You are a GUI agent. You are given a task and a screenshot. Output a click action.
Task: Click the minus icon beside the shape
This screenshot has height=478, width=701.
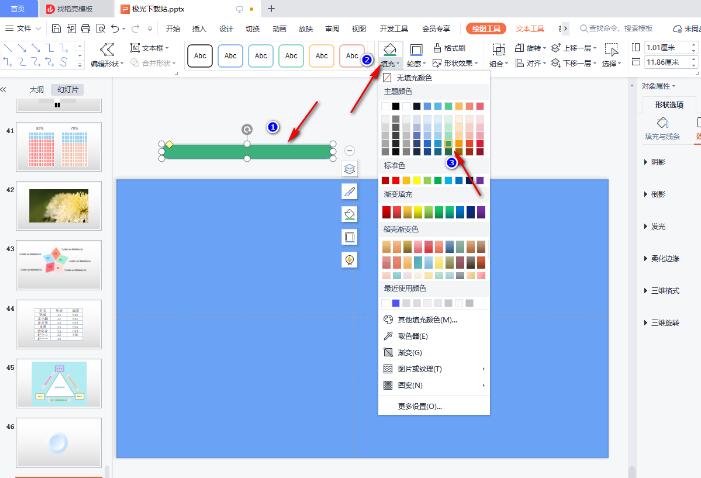pyautogui.click(x=350, y=151)
